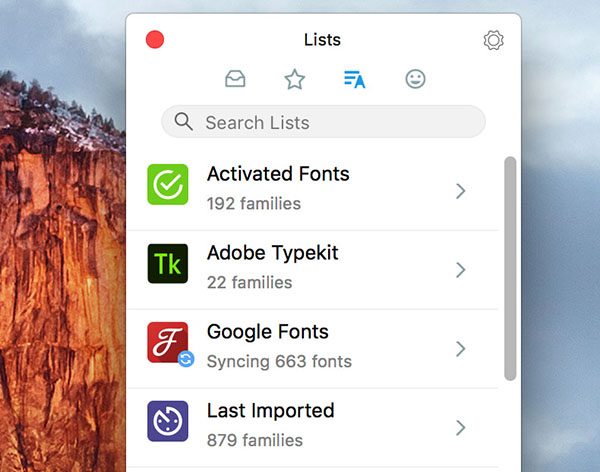Click the green Activated Fonts icon
The height and width of the screenshot is (472, 600).
(168, 185)
